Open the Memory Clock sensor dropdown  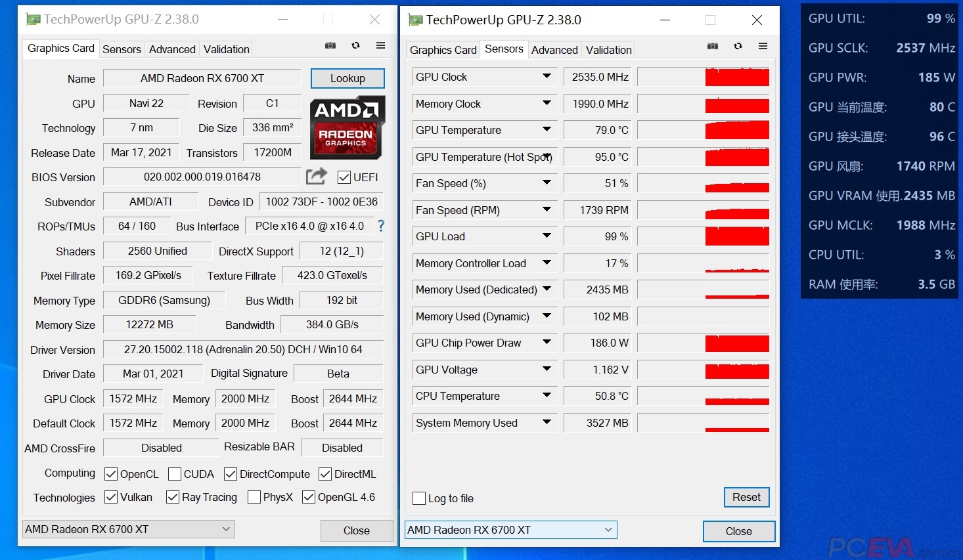tap(547, 103)
